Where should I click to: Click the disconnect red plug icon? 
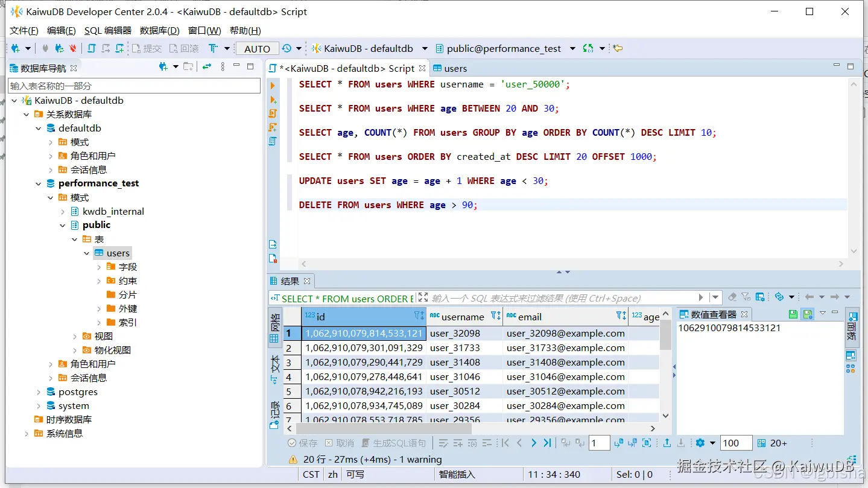[73, 48]
